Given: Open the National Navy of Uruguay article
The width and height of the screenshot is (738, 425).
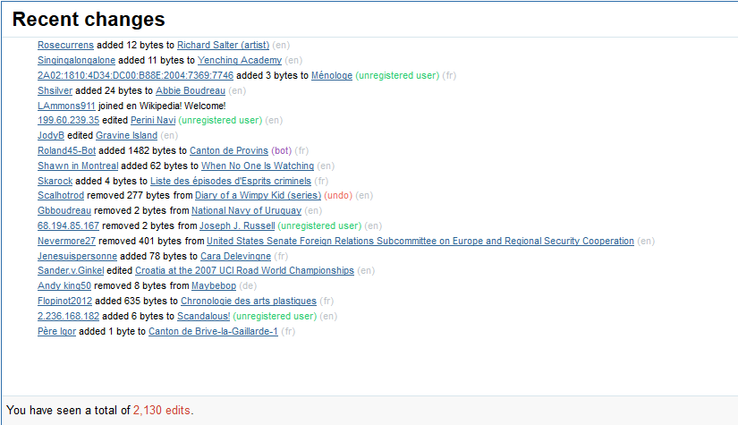Looking at the screenshot, I should tap(246, 210).
